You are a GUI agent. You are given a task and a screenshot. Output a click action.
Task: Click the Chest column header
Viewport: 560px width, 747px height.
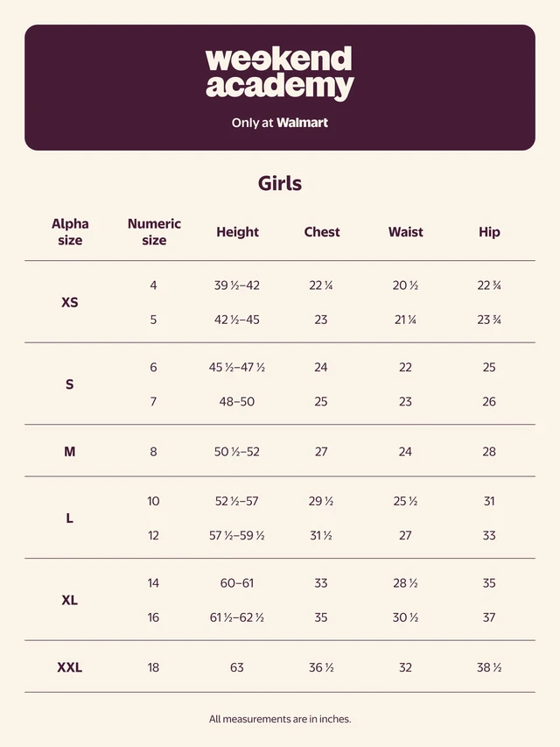[x=322, y=232]
